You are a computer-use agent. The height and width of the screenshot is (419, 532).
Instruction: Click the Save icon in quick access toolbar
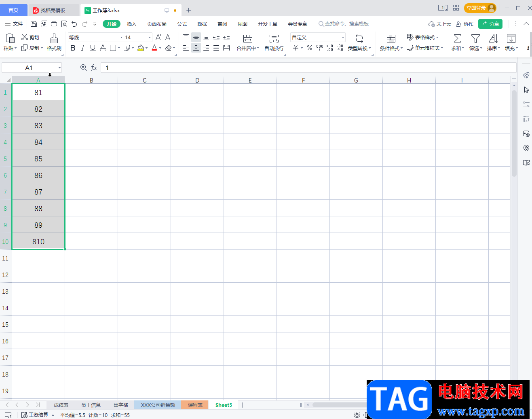tap(34, 24)
